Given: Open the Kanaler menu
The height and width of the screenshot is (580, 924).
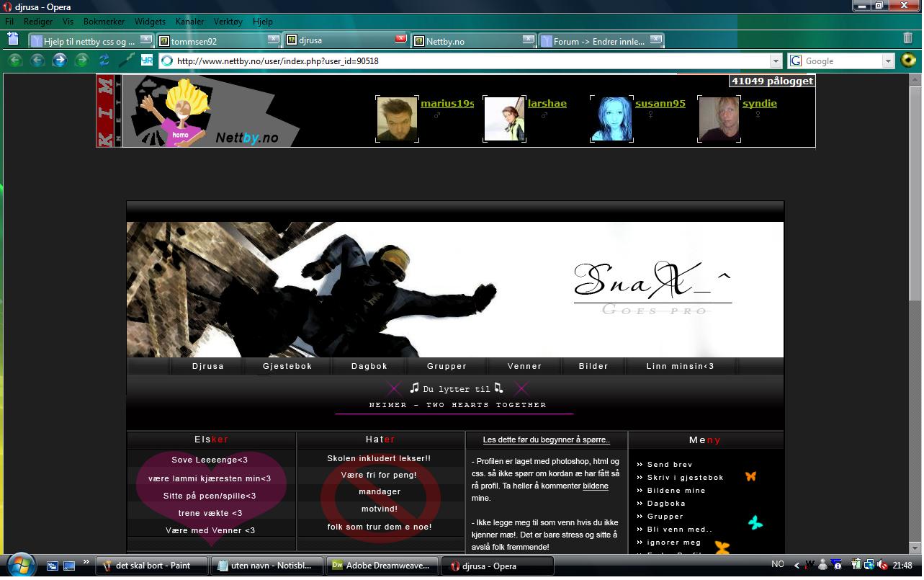Looking at the screenshot, I should [189, 22].
